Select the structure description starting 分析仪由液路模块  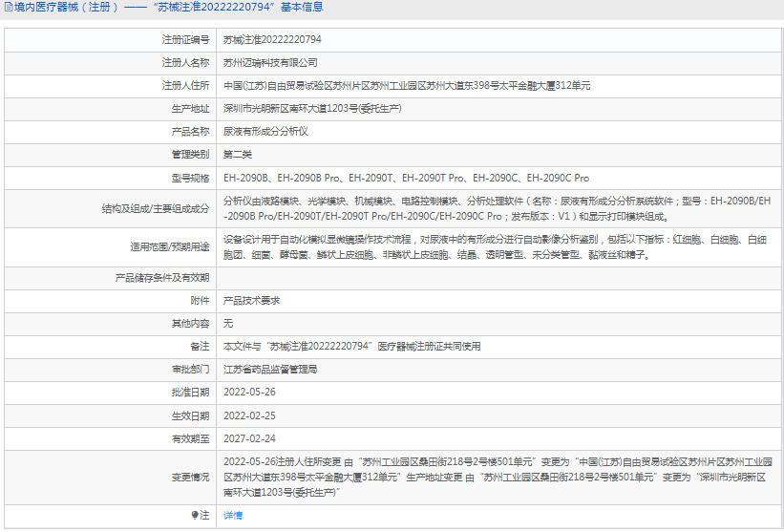(498, 209)
